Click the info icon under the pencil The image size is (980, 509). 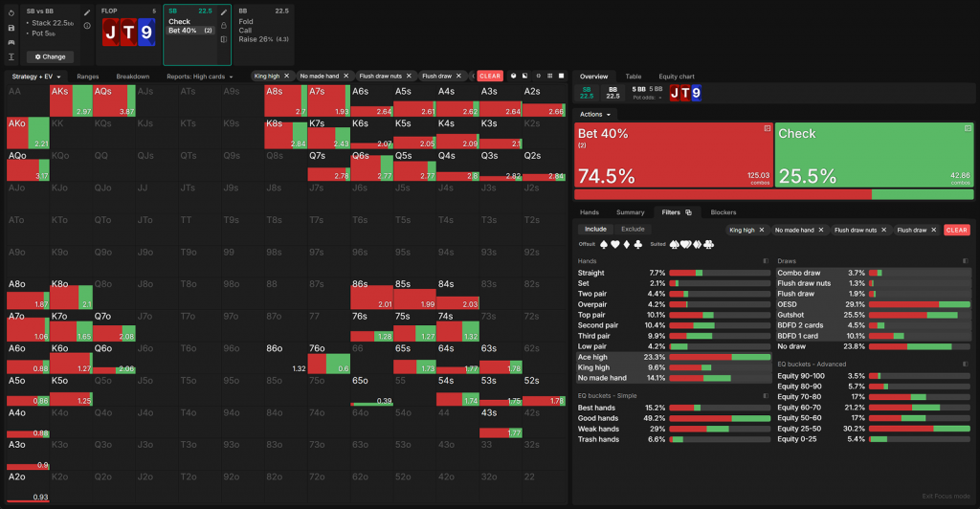(87, 26)
